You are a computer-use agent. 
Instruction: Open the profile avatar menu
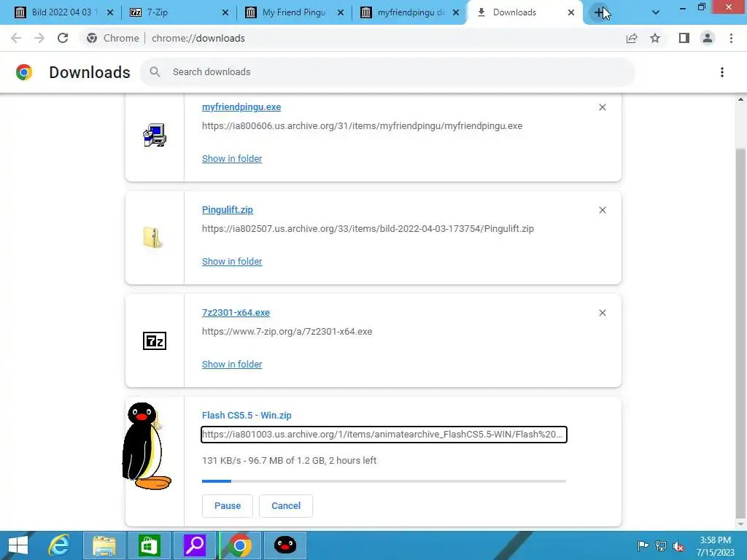pyautogui.click(x=708, y=38)
